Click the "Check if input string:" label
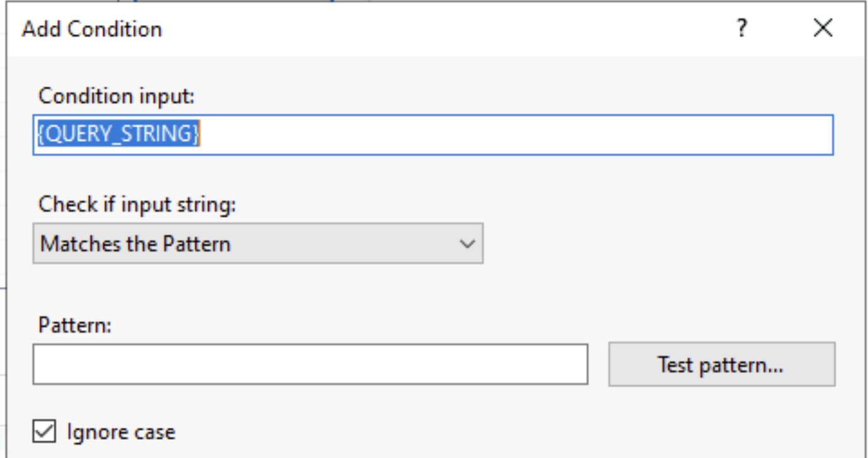The width and height of the screenshot is (868, 458). point(137,204)
